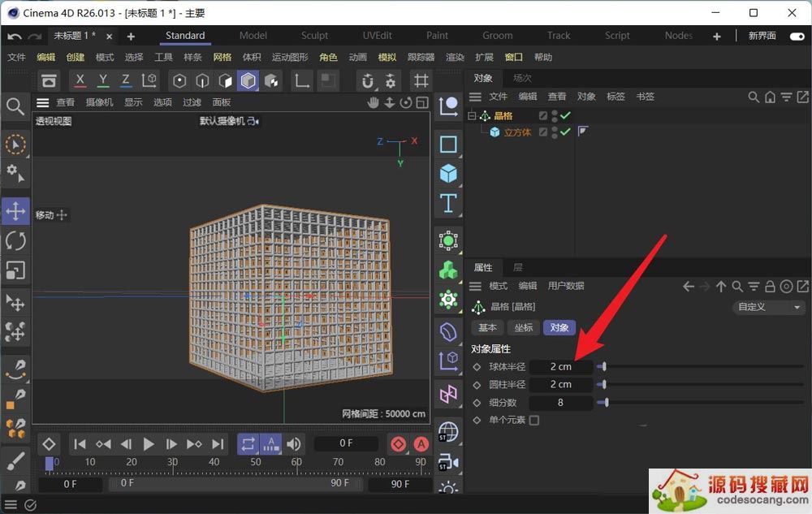
Task: Click the magnifier search icon
Action: tap(15, 106)
